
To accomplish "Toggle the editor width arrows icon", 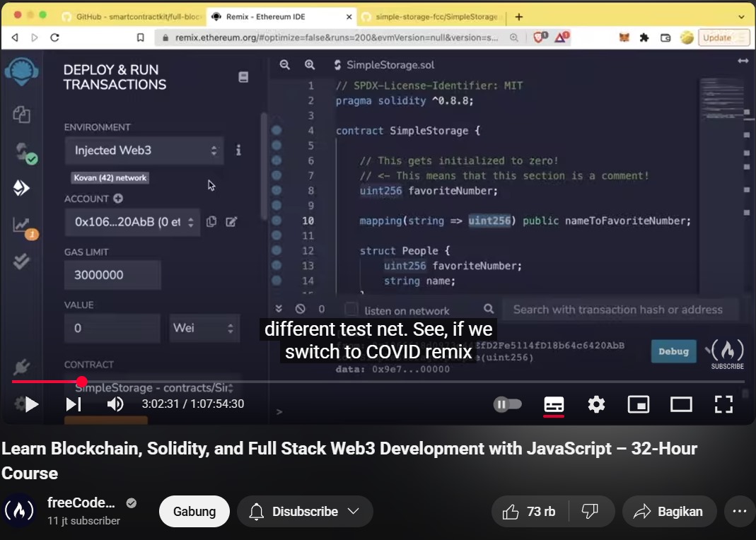I will click(x=743, y=61).
